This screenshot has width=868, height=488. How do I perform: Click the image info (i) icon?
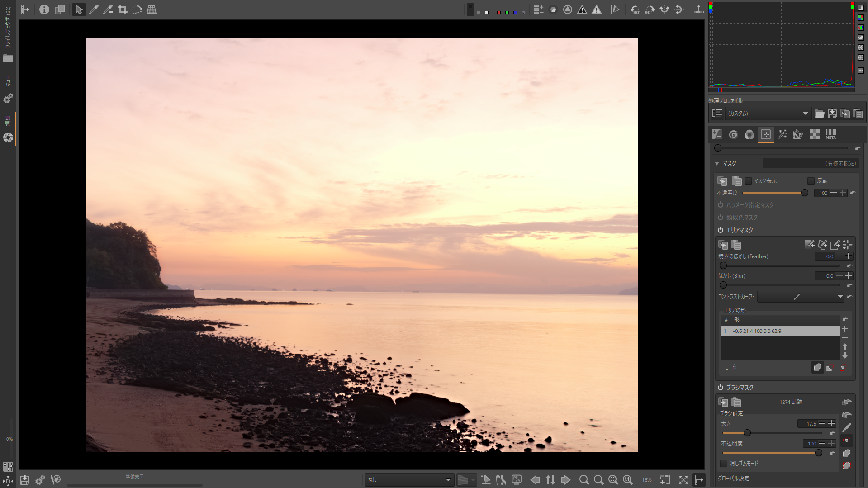(44, 9)
